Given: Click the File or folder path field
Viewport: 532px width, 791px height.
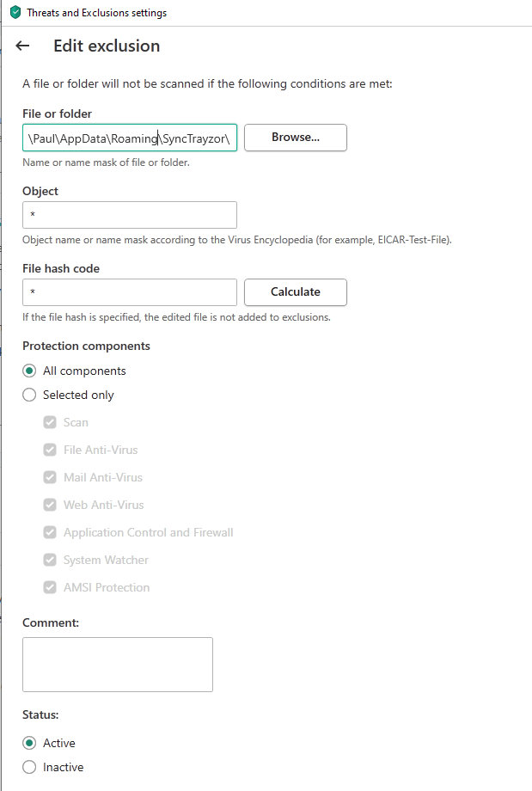Looking at the screenshot, I should click(x=130, y=138).
